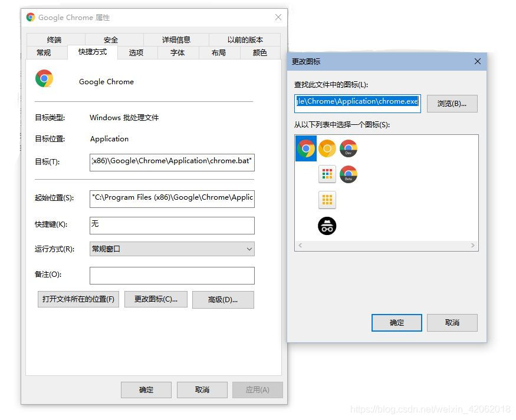
Task: Confirm with 确定 in the properties window
Action: (x=146, y=390)
